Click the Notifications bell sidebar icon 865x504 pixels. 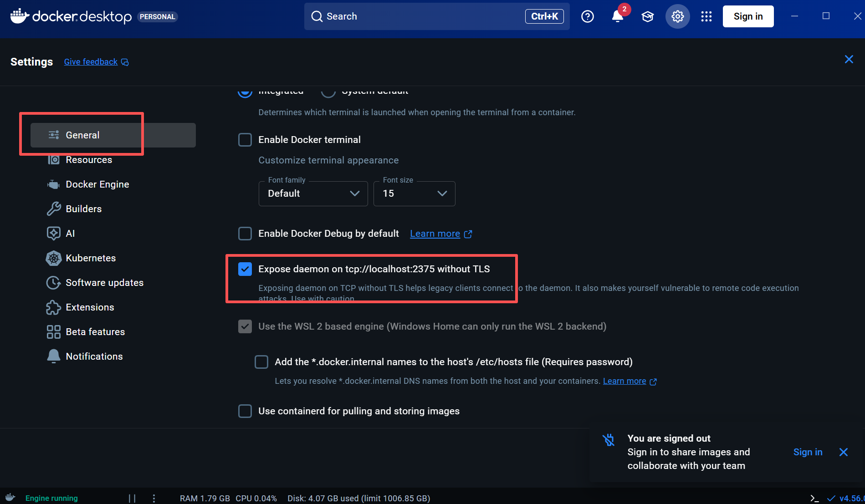(x=54, y=356)
